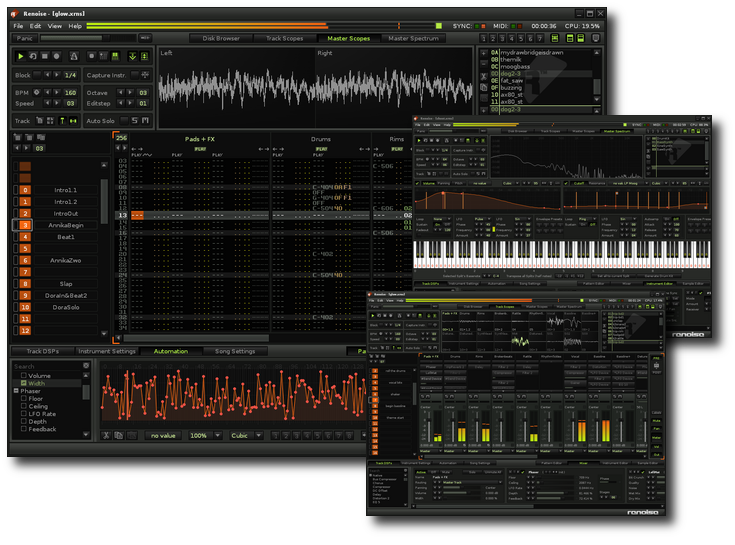Stop playback with the square Stop button
735x545 pixels.
[45, 56]
